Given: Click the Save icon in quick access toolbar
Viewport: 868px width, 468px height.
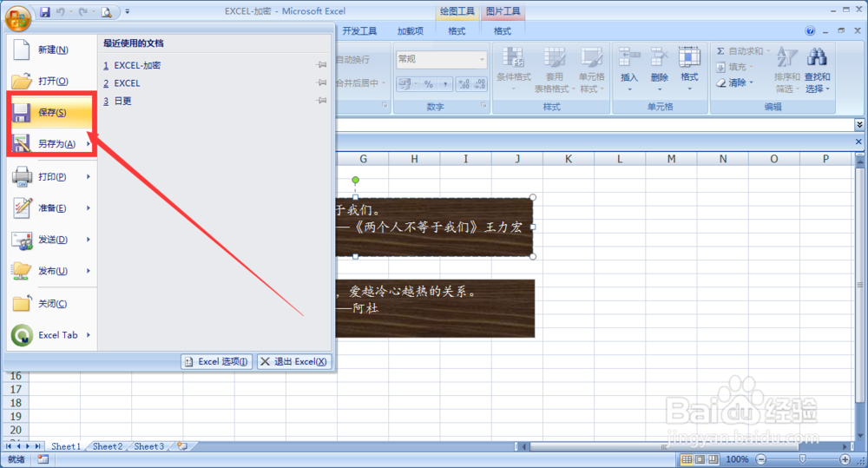Looking at the screenshot, I should point(45,11).
